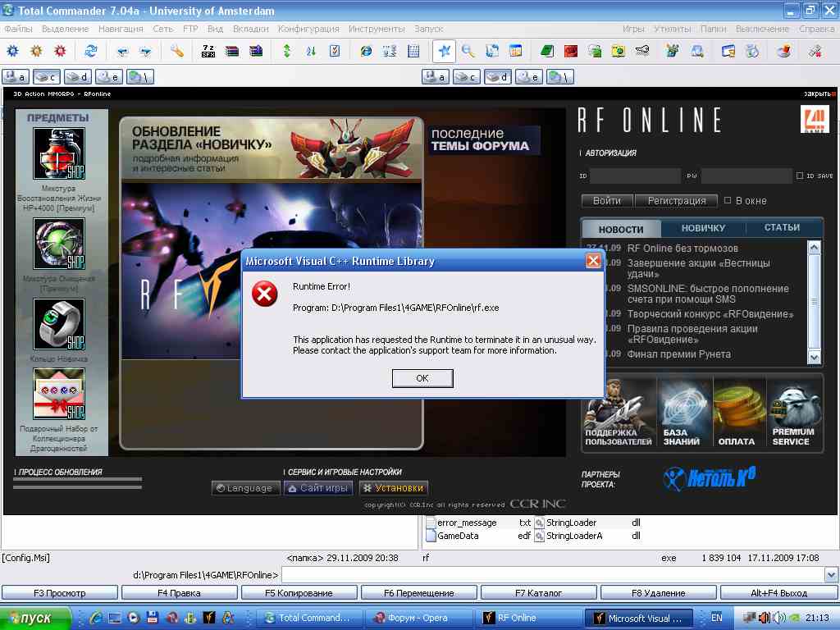Open the wrench tool in the toolbar
Viewport: 840px width, 630px height.
176,51
